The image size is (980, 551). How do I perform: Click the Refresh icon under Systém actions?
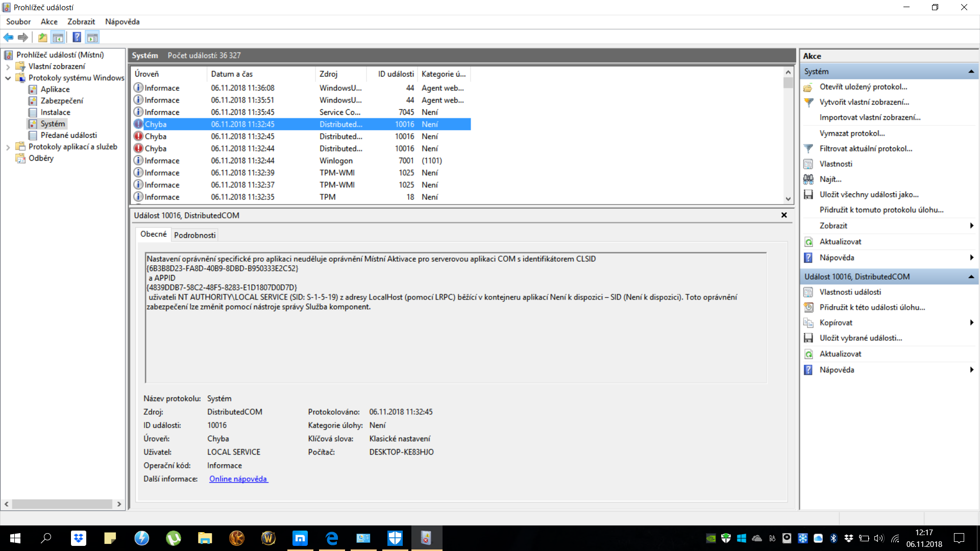coord(808,242)
